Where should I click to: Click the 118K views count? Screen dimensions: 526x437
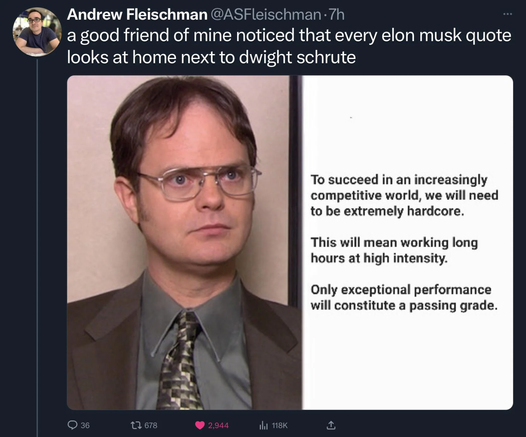[279, 425]
